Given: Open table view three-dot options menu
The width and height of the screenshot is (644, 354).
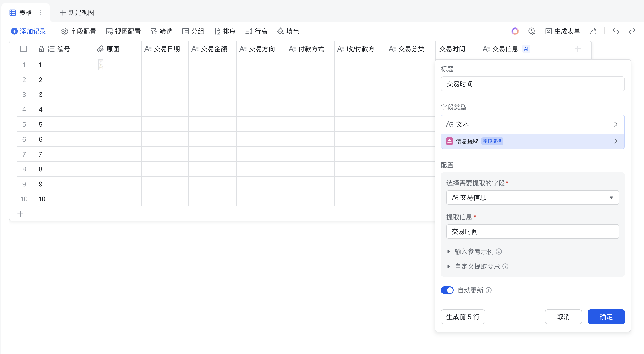Looking at the screenshot, I should (x=41, y=13).
